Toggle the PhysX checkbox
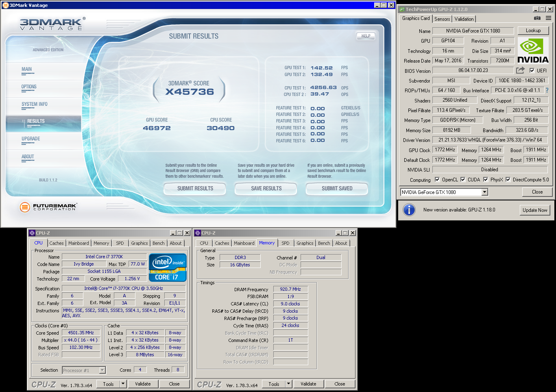This screenshot has height=392, width=556. tap(486, 179)
